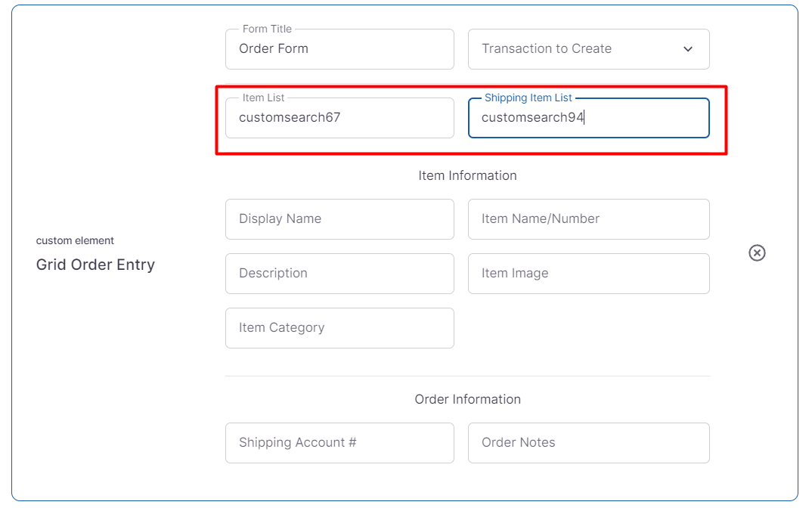Click the 'Shipping Item List' floating label

click(528, 98)
